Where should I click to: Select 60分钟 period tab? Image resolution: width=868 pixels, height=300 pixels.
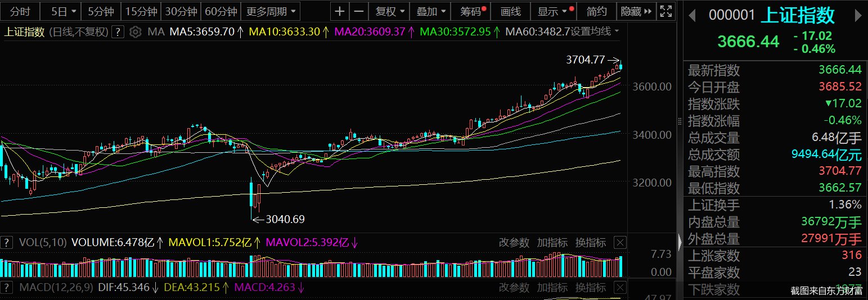tap(221, 11)
